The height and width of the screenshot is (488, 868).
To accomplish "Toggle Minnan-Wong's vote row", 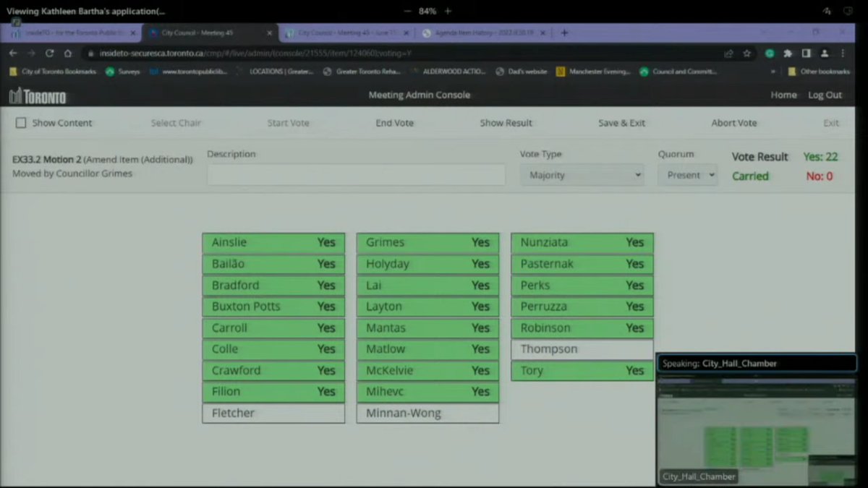I will click(427, 413).
